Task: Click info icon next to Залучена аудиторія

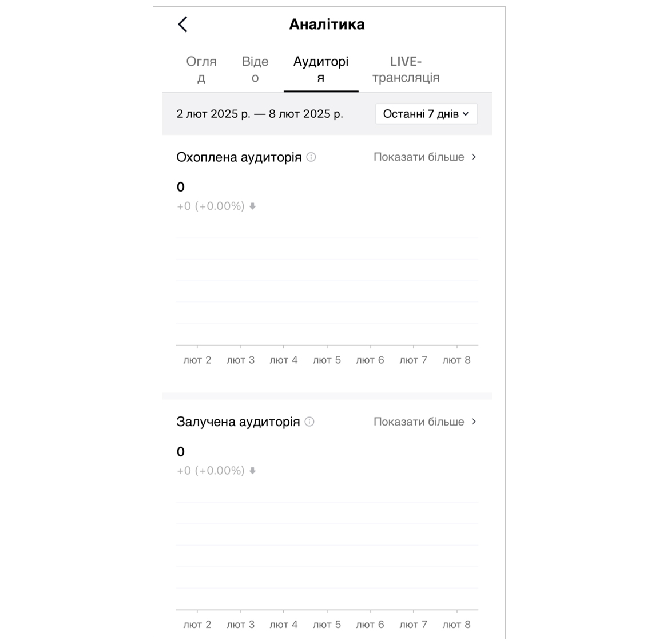Action: (309, 422)
